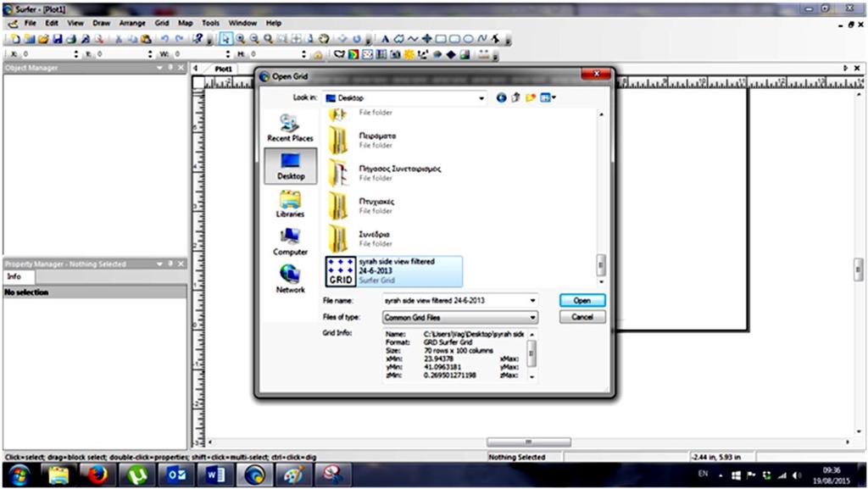Select the arrow Select tool
This screenshot has width=868, height=489.
(225, 39)
